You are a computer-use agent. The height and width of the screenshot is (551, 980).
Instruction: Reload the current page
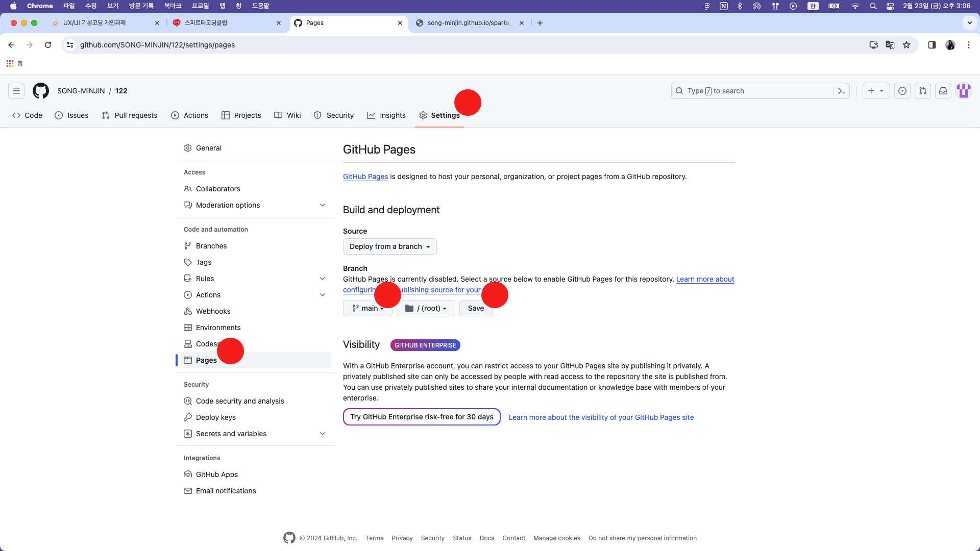coord(48,45)
